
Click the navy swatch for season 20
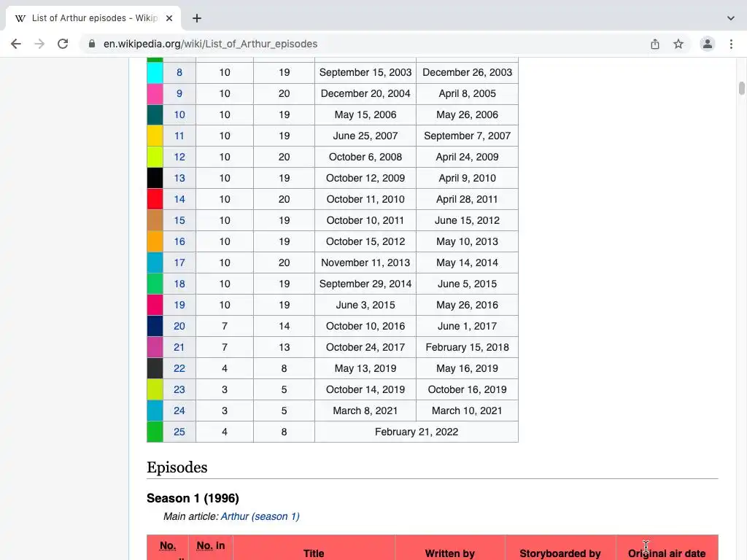point(155,326)
